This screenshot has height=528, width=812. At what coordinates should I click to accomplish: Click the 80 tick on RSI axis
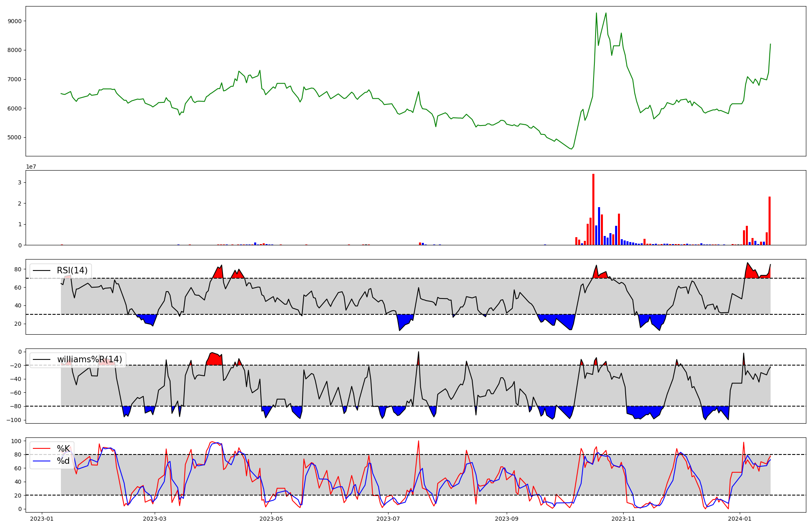(17, 269)
